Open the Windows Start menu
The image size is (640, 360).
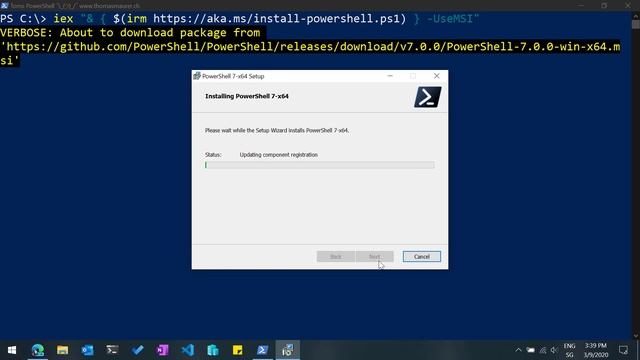[12, 350]
